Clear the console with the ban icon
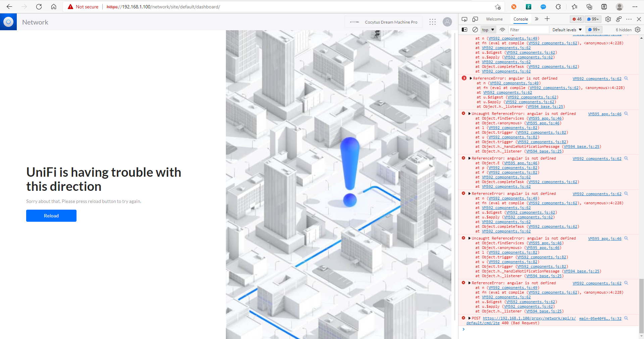Viewport: 644px width, 339px height. click(x=475, y=30)
